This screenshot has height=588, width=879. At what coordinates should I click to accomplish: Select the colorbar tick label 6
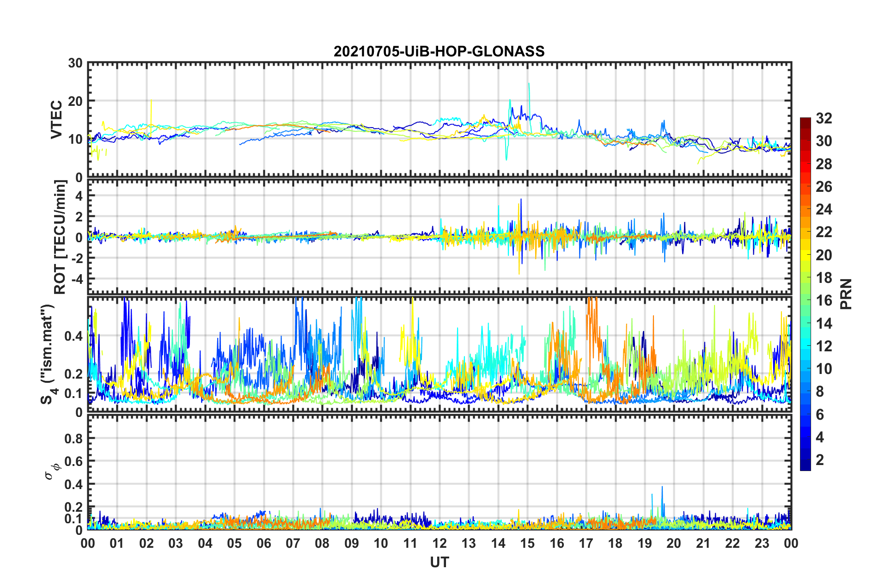820,415
